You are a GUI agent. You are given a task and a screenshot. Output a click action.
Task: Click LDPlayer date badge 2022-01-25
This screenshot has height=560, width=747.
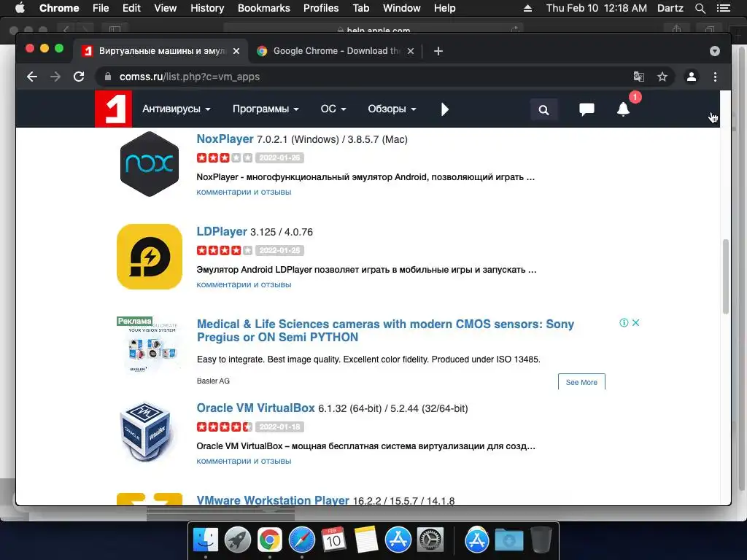coord(279,251)
